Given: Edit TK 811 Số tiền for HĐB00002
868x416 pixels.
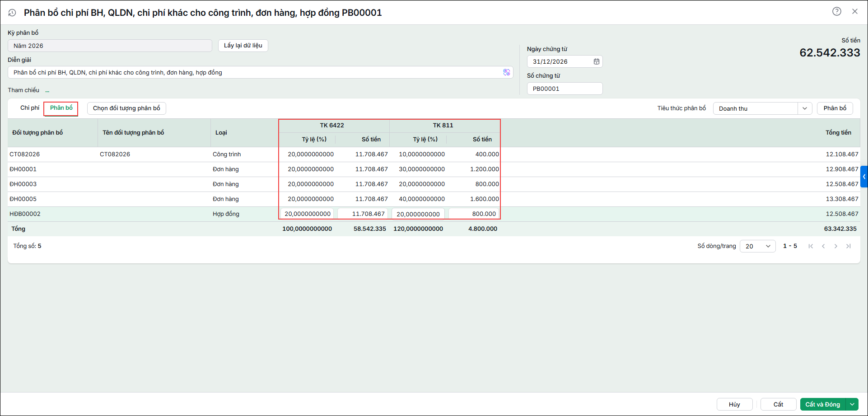Looking at the screenshot, I should point(474,214).
